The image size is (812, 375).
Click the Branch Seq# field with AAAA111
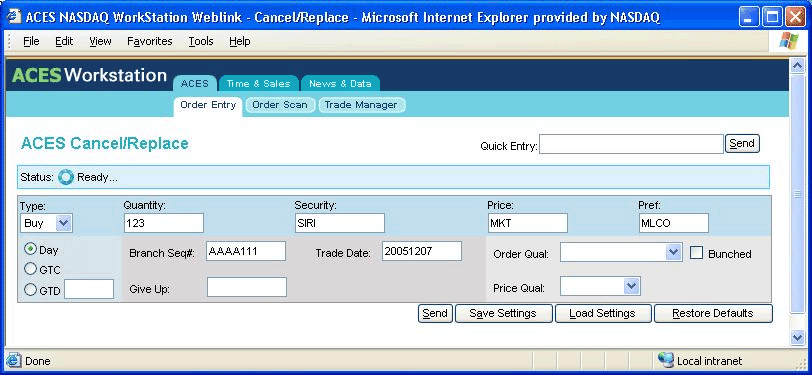pos(246,251)
